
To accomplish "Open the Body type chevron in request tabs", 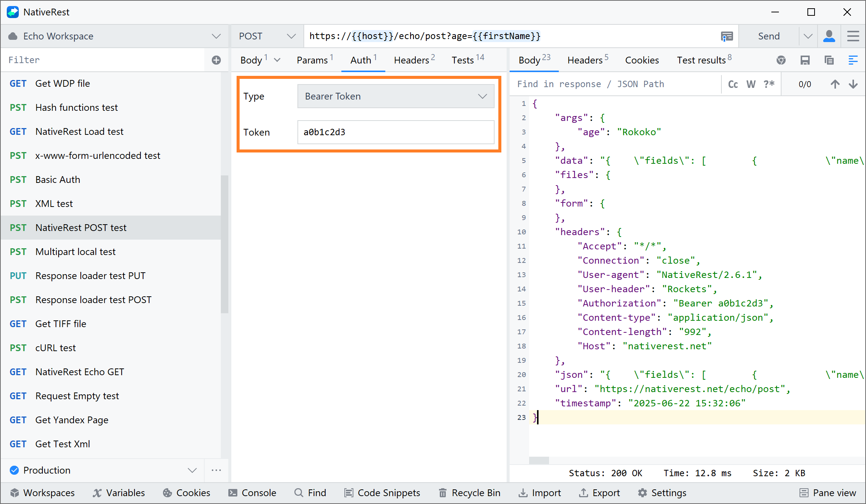I will pos(277,60).
